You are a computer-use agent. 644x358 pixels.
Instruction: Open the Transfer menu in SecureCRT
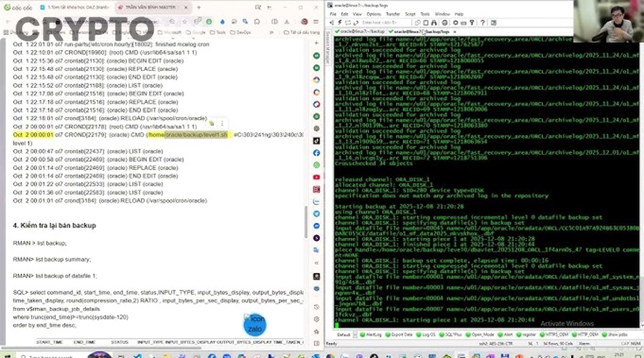pos(393,14)
